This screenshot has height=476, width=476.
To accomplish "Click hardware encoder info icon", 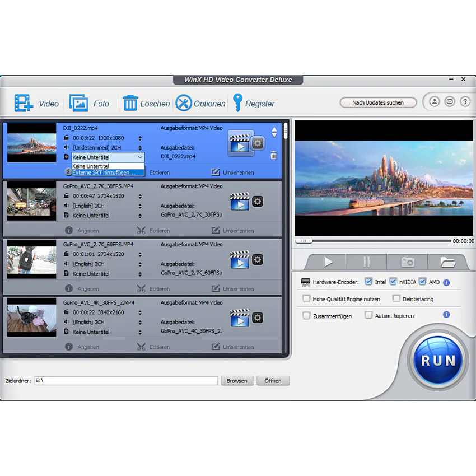I will 446,283.
